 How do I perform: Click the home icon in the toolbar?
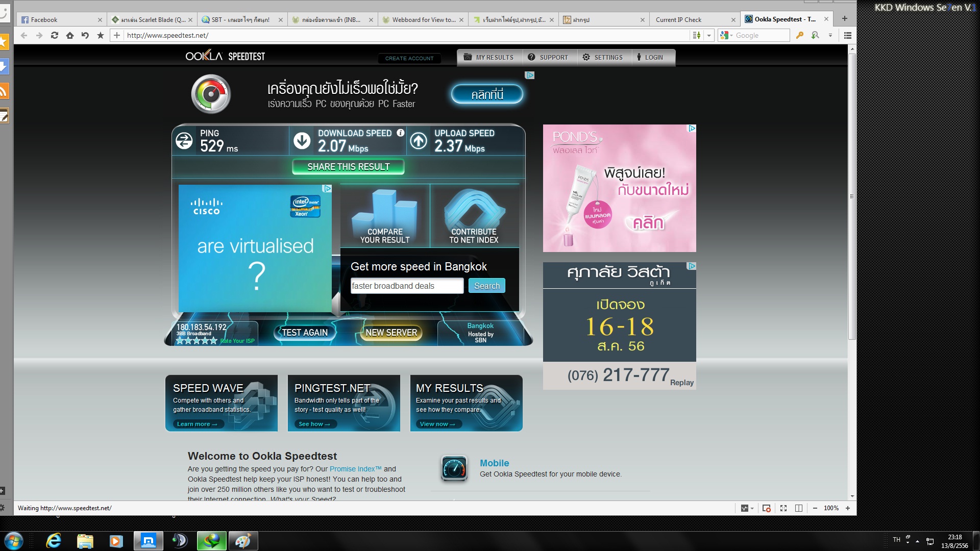point(70,35)
